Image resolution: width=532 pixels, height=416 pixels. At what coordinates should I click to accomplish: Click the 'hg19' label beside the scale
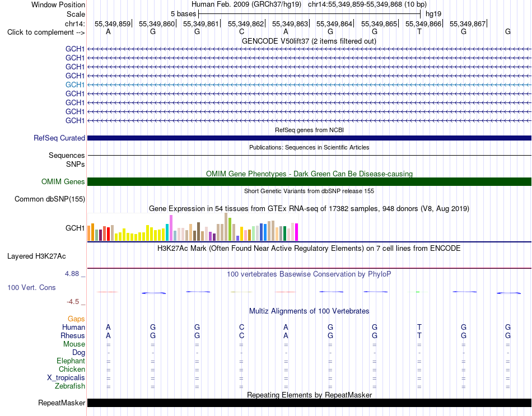(433, 14)
